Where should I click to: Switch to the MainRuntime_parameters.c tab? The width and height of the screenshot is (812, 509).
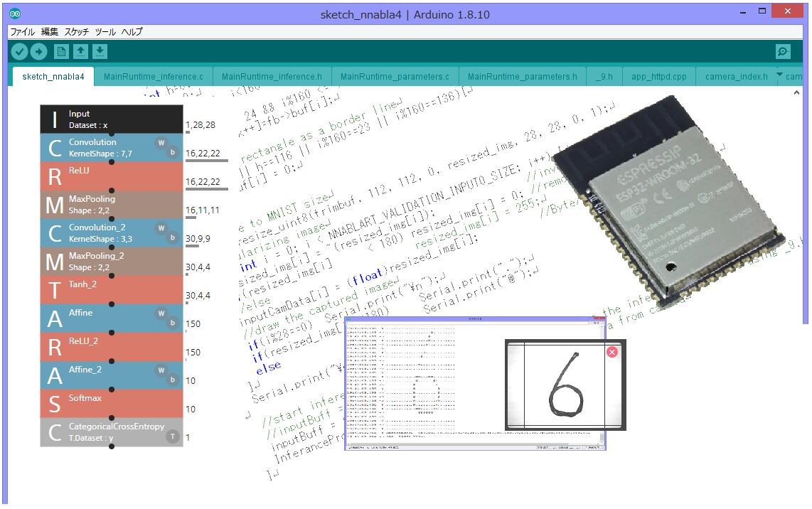[395, 77]
